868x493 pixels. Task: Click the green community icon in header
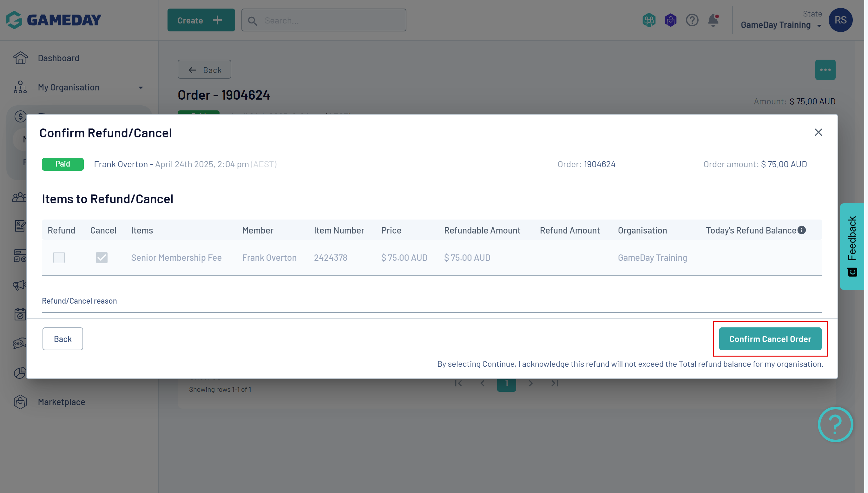coord(649,20)
